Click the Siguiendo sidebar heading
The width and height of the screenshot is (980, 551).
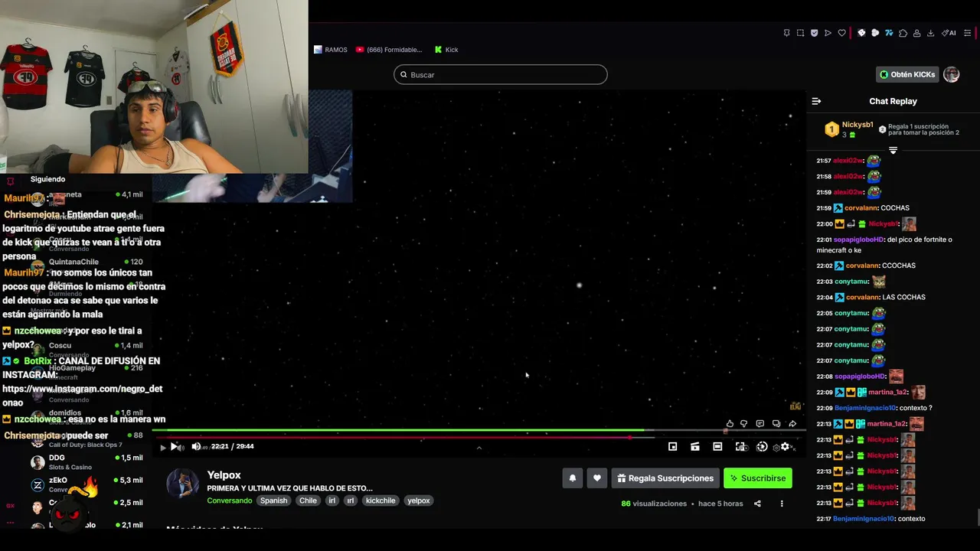[x=47, y=179]
